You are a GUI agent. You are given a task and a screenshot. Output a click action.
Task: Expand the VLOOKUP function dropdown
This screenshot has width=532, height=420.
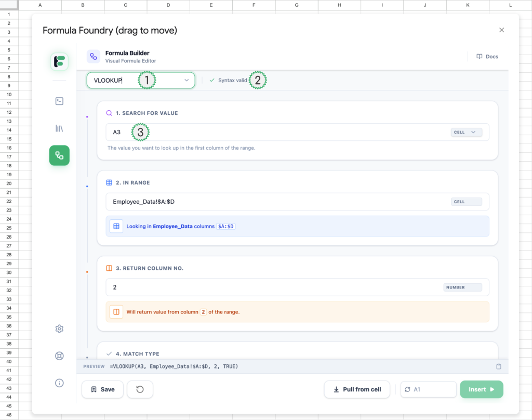pos(187,81)
